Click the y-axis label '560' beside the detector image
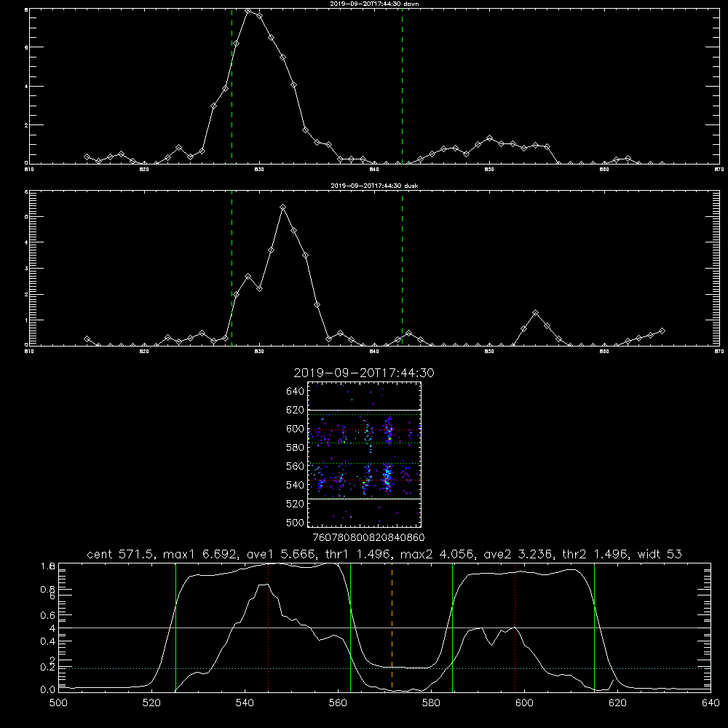 coord(296,466)
